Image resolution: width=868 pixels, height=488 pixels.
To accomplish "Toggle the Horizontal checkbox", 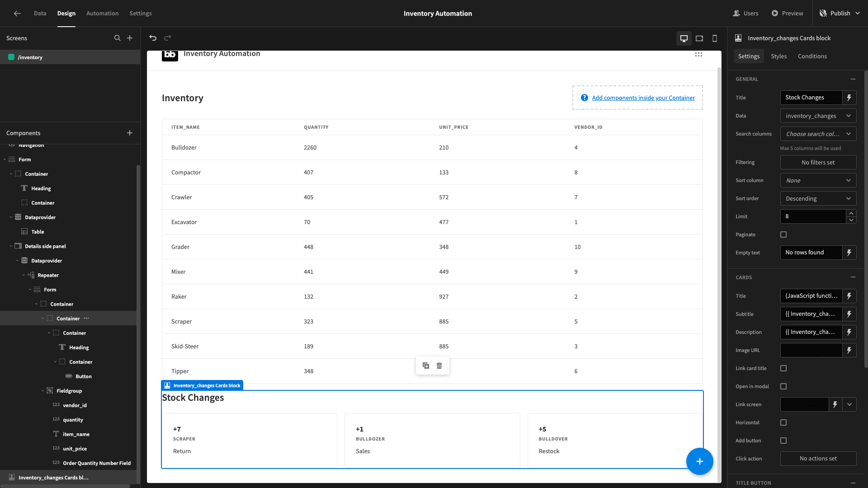I will tap(783, 422).
